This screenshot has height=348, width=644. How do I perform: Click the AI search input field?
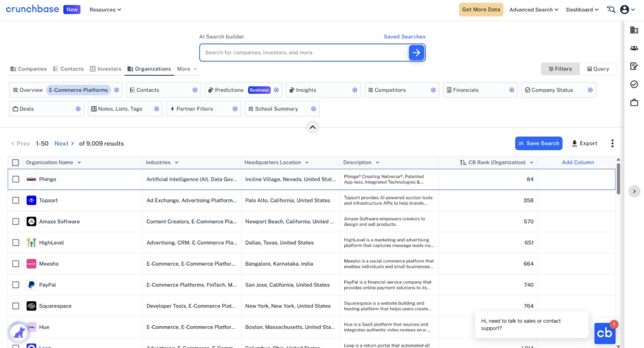[x=303, y=52]
